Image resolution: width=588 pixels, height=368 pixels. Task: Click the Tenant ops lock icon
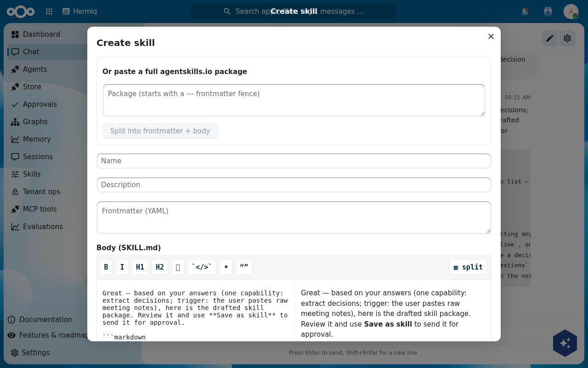pos(15,192)
